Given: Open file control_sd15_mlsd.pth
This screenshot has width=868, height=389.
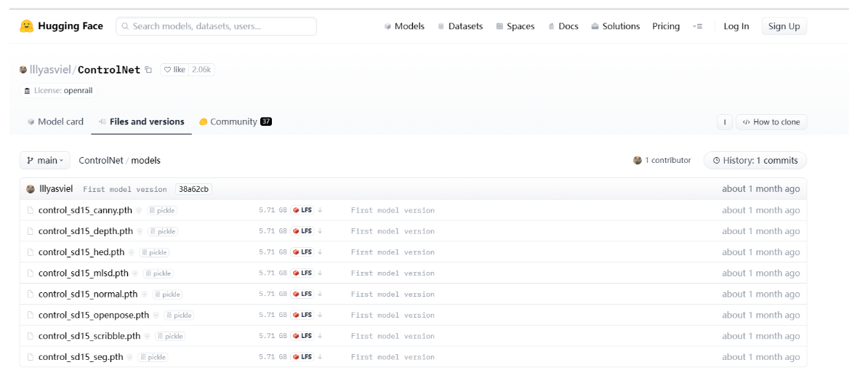Looking at the screenshot, I should click(x=84, y=273).
